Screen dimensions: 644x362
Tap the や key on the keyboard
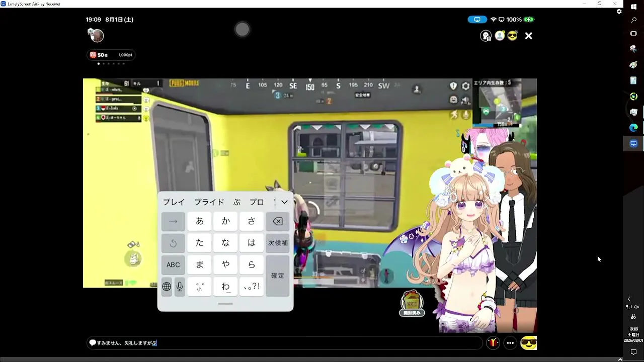(x=226, y=264)
